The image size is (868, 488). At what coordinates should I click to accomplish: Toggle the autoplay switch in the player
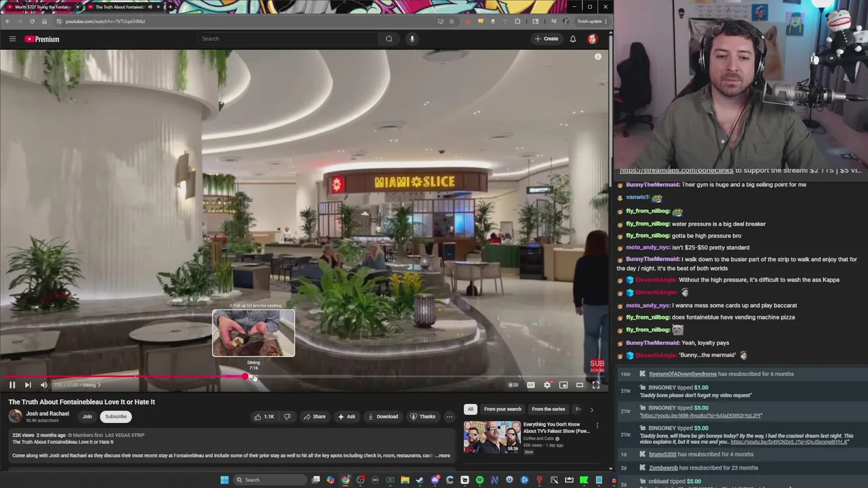point(513,385)
